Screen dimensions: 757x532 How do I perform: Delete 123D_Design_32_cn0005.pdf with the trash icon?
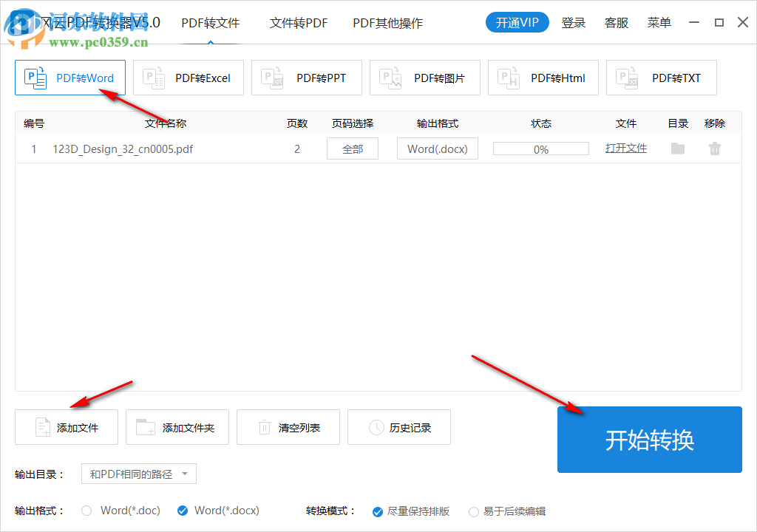pos(714,148)
